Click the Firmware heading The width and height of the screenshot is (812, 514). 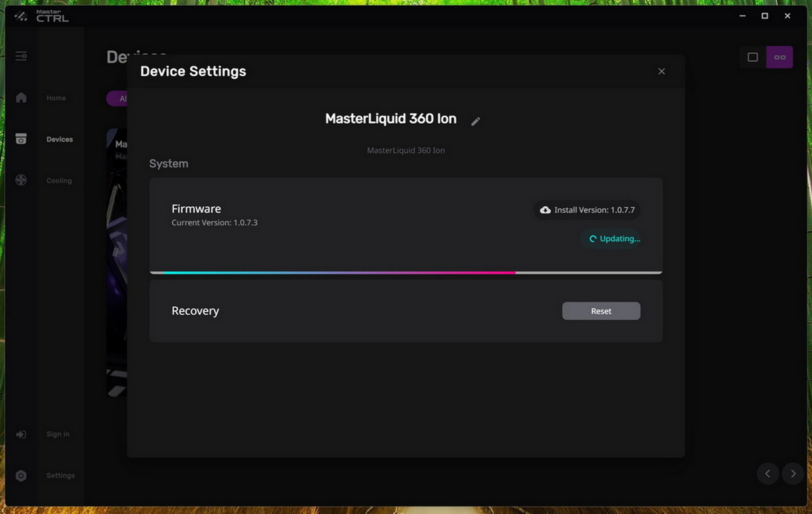pos(196,209)
